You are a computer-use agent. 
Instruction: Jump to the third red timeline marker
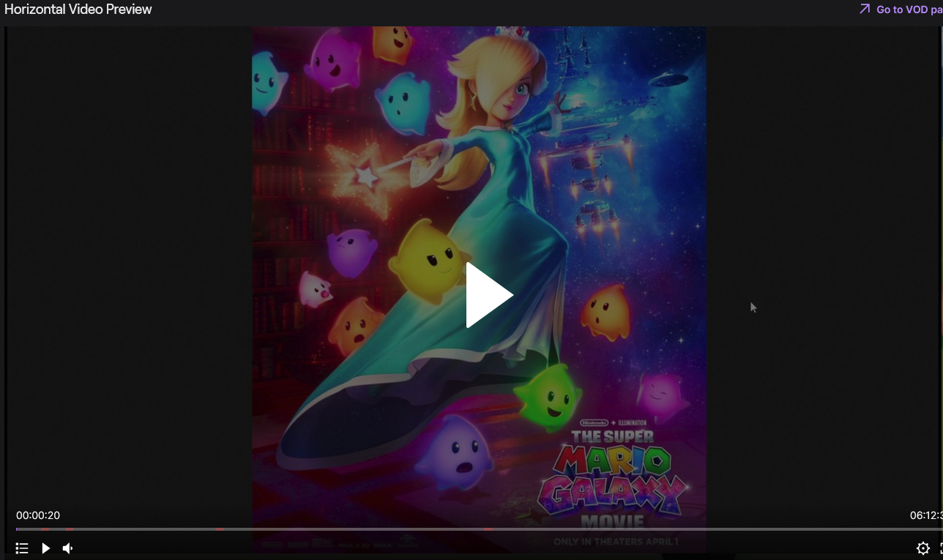[220, 529]
